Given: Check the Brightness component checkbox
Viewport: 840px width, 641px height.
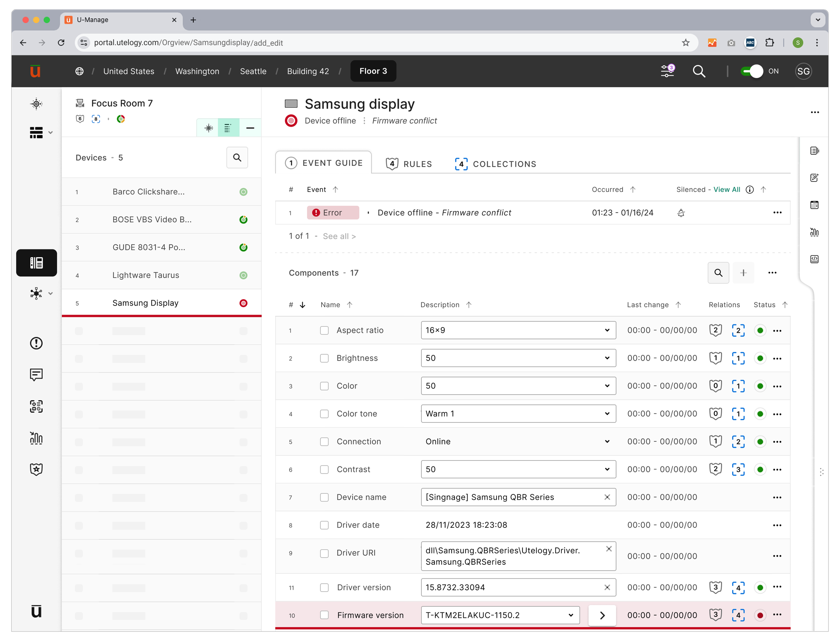Looking at the screenshot, I should [324, 358].
